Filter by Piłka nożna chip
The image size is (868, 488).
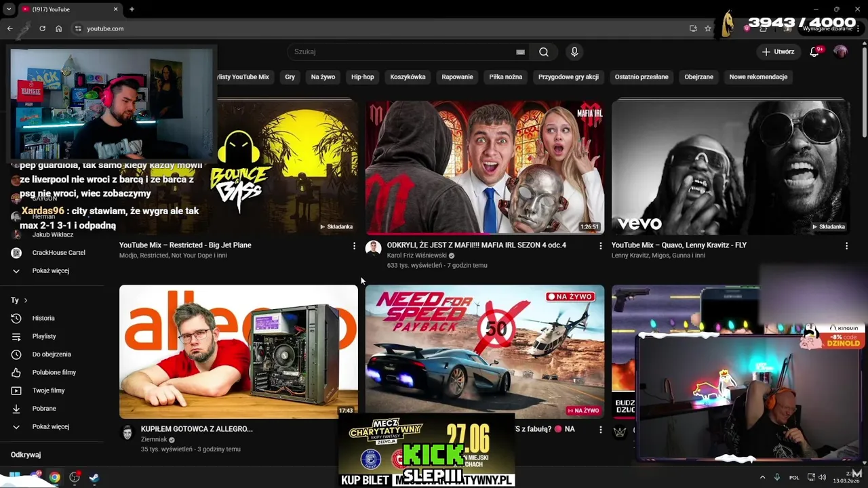[x=506, y=77]
